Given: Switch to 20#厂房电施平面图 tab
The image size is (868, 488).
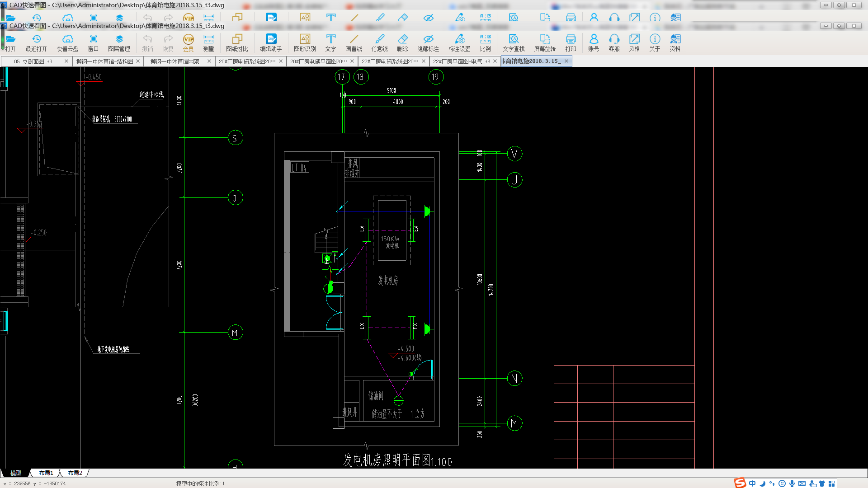Looking at the screenshot, I should (318, 61).
